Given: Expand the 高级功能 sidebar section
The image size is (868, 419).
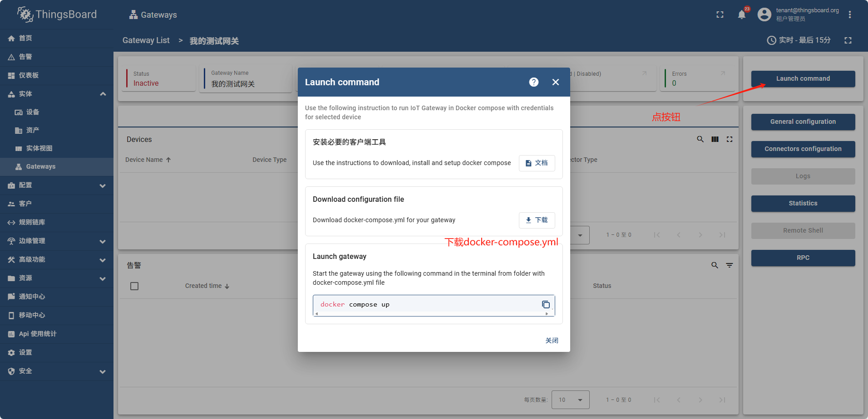Looking at the screenshot, I should pos(103,260).
